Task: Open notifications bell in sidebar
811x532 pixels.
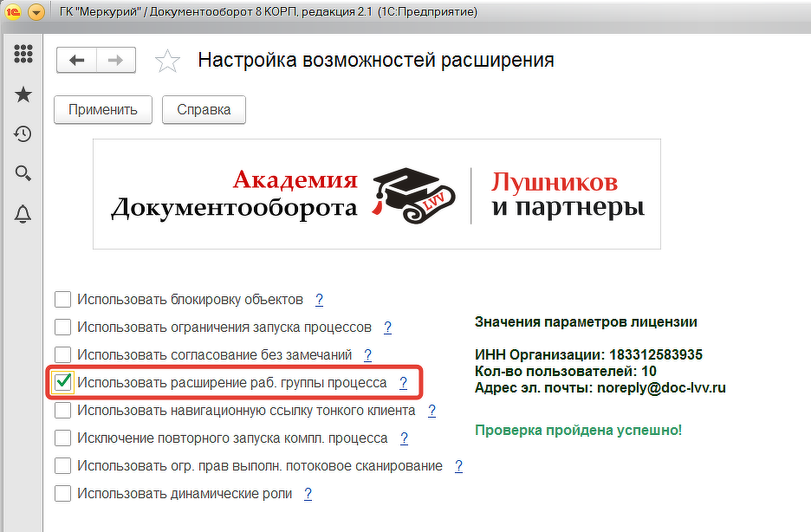Action: point(23,214)
